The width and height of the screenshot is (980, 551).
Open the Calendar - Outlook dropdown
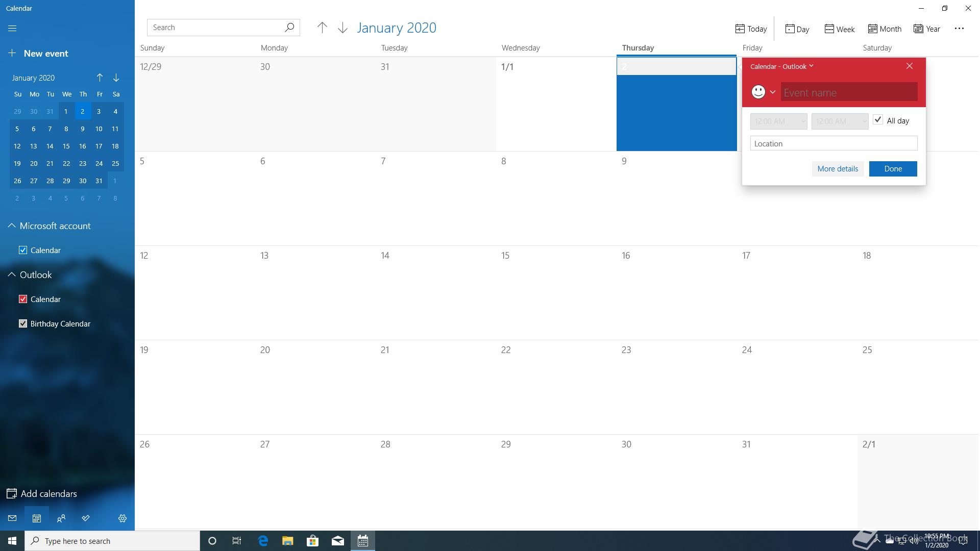tap(781, 66)
